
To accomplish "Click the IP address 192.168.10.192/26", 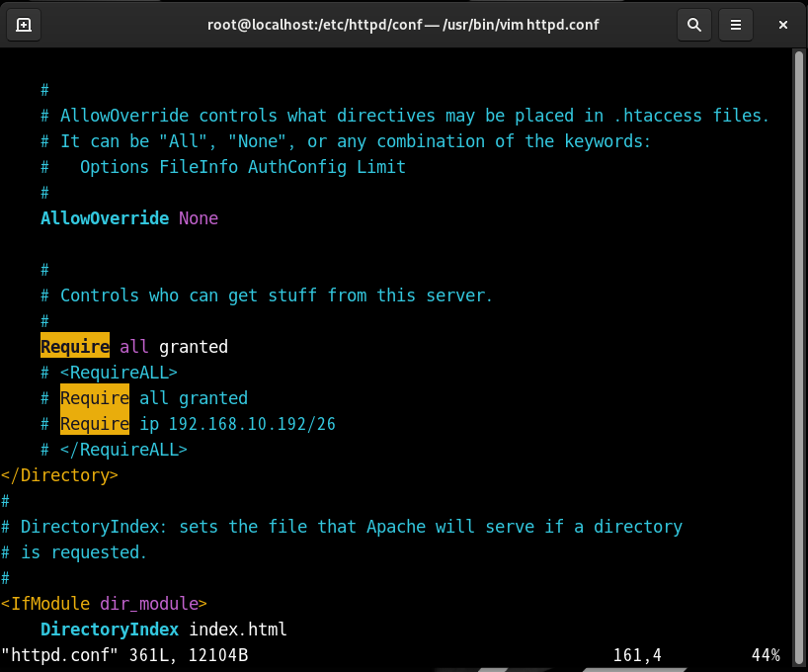I will [x=252, y=424].
